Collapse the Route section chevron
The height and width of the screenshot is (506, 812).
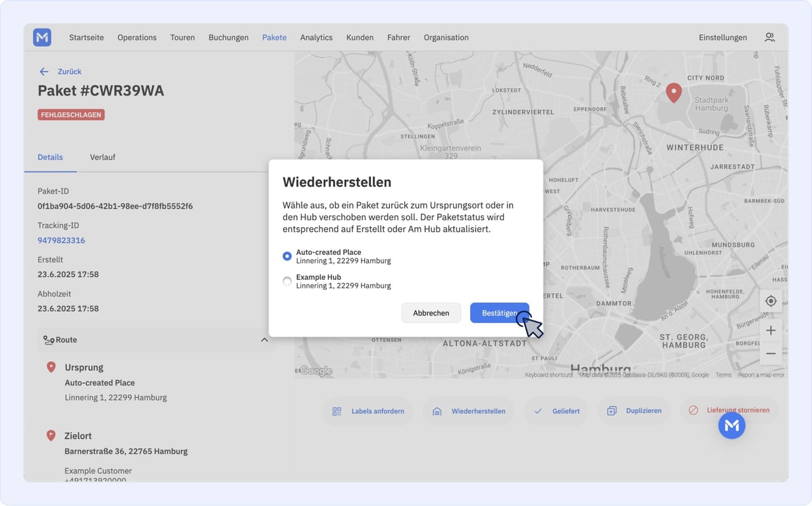264,340
